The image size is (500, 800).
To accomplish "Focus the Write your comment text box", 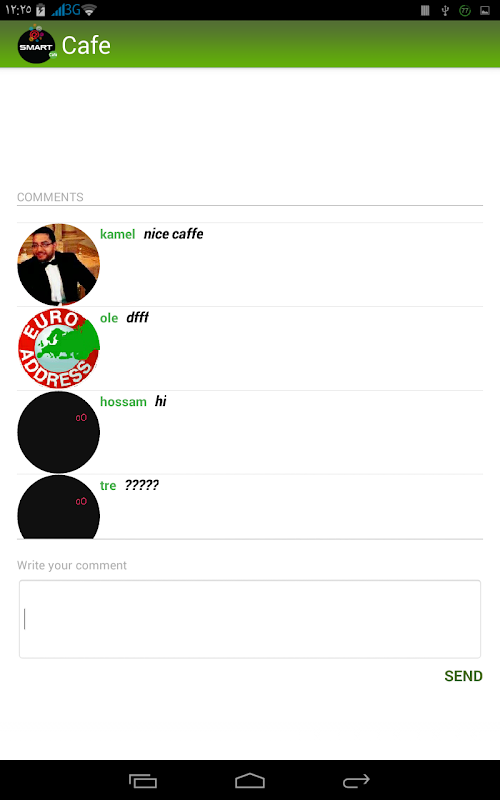I will (x=250, y=619).
